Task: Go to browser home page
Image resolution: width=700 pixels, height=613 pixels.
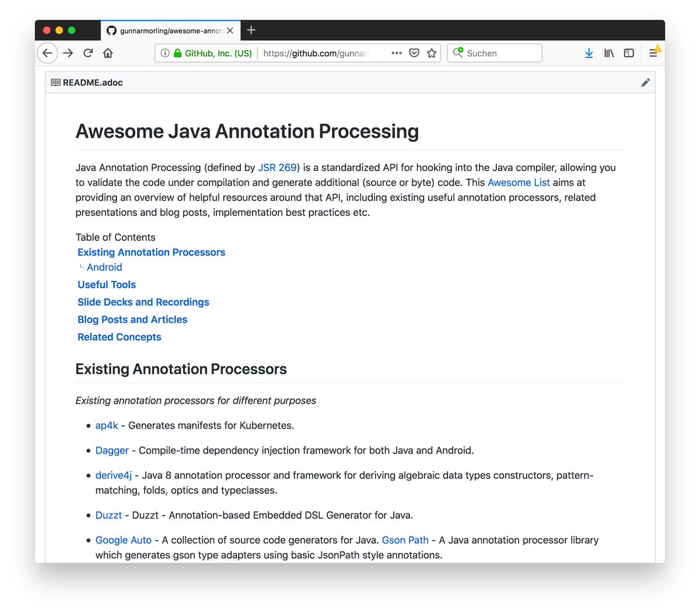Action: point(107,52)
